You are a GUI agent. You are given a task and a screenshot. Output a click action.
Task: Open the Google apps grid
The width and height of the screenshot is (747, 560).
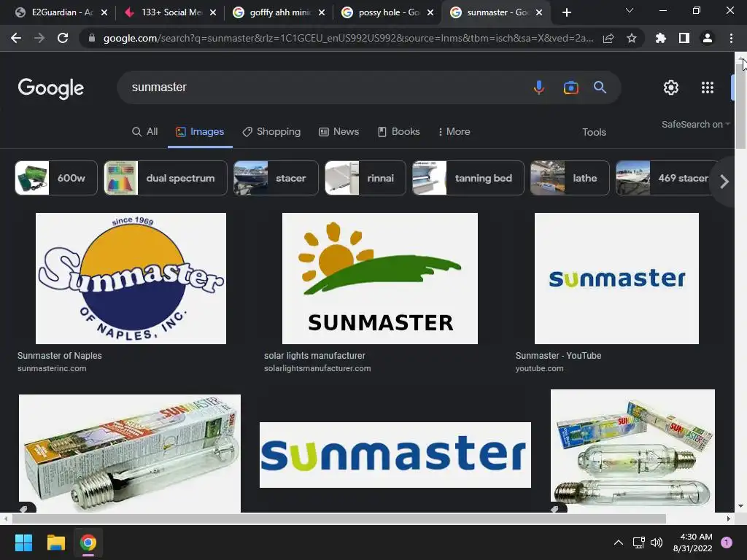708,87
